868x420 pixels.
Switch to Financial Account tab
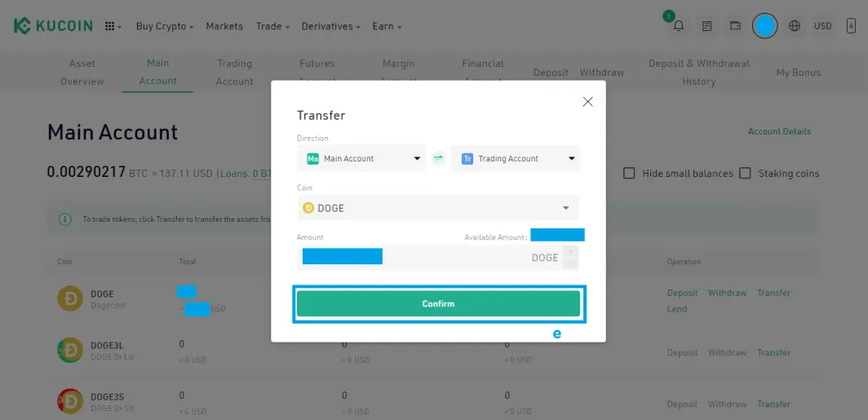point(483,73)
